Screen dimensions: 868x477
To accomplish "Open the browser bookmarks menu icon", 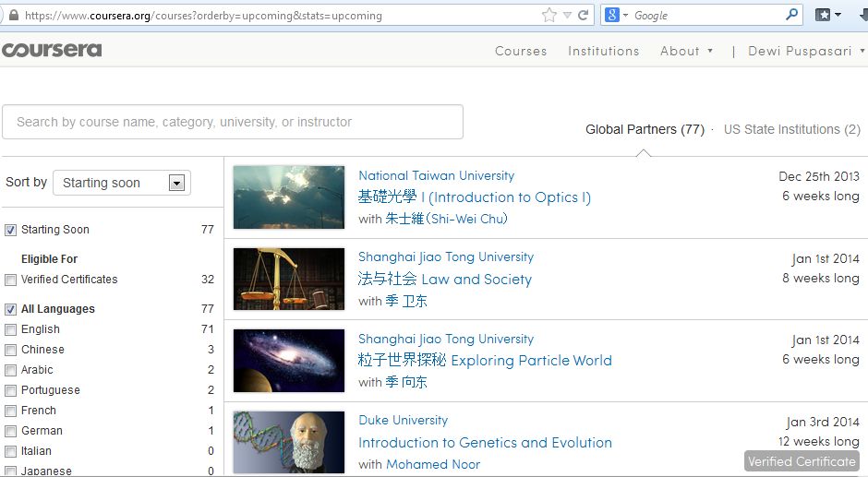I will 827,15.
